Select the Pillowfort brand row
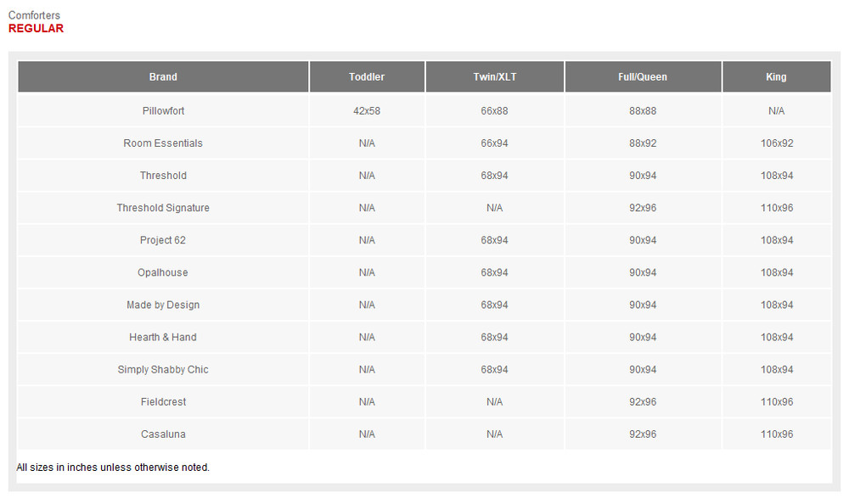 (x=163, y=111)
